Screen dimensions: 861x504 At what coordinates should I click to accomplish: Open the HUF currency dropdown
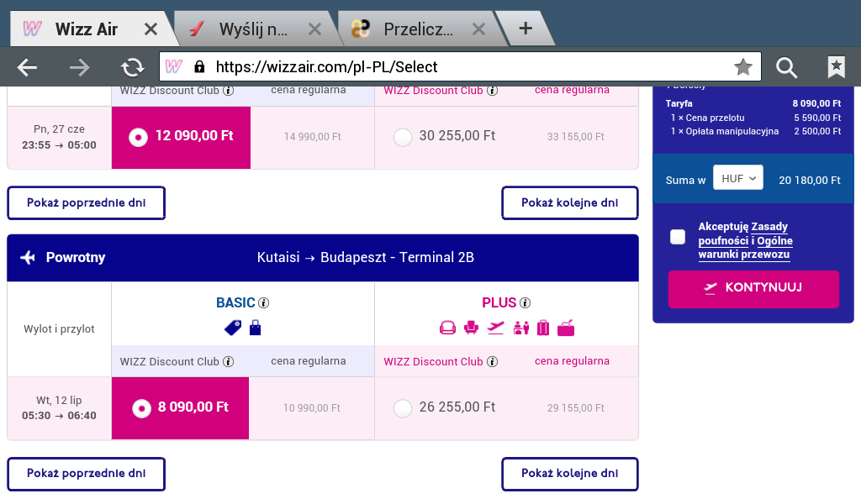tap(738, 178)
